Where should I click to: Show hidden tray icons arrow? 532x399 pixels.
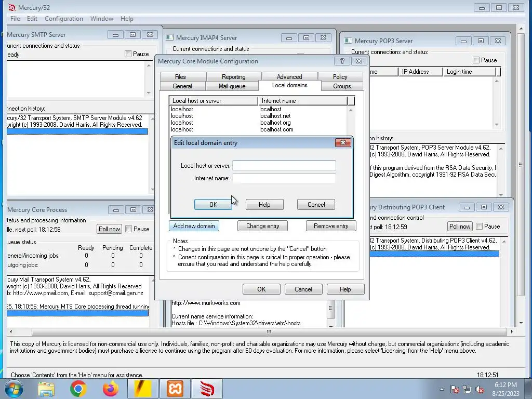pos(442,389)
